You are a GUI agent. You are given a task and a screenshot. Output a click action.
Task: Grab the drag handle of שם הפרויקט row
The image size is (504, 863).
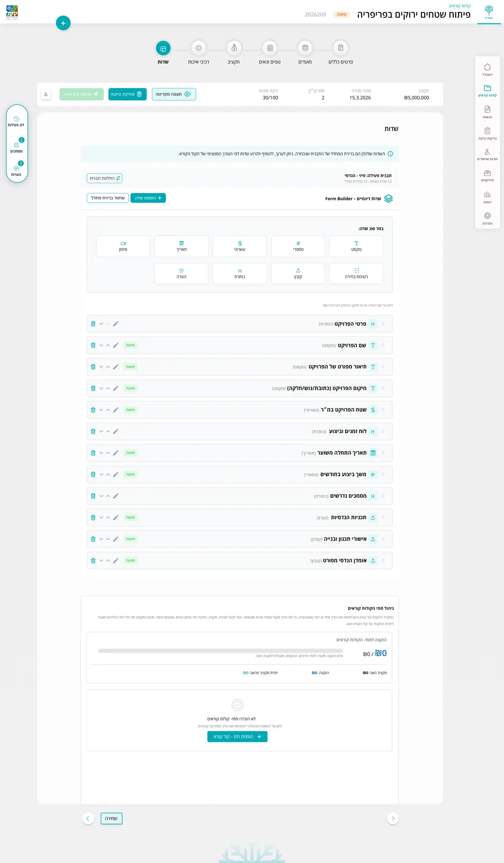point(383,345)
